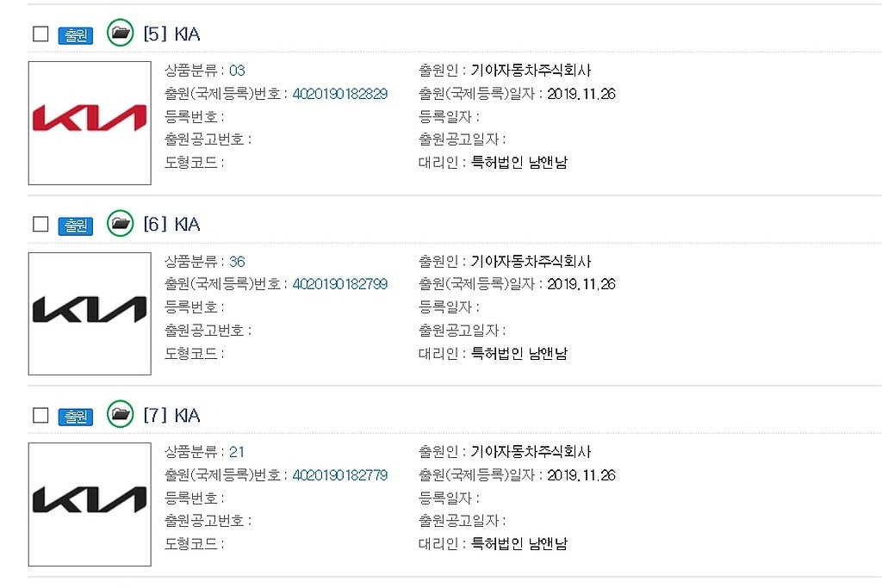882x588 pixels.
Task: Open the folder icon for entry [5] KIA
Action: click(x=120, y=33)
